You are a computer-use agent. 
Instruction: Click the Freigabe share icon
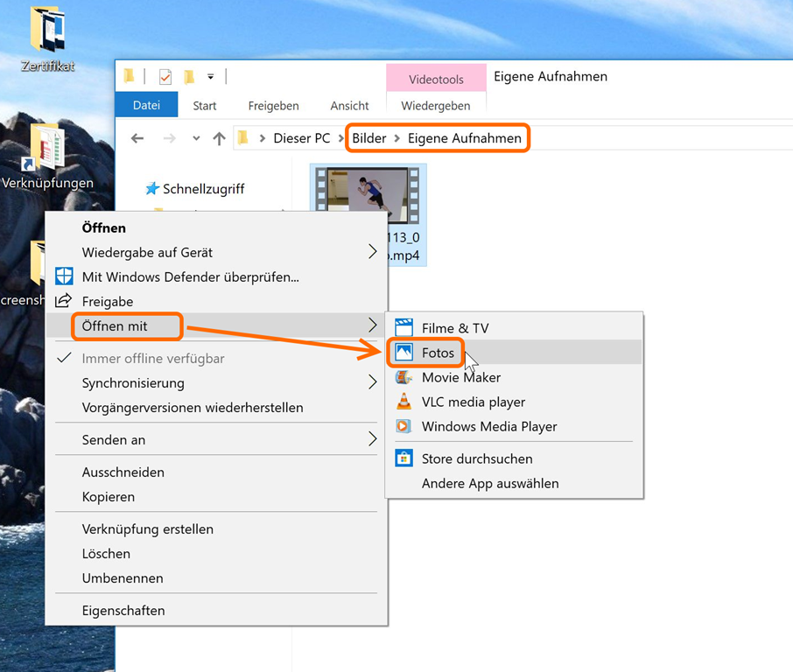click(x=64, y=301)
